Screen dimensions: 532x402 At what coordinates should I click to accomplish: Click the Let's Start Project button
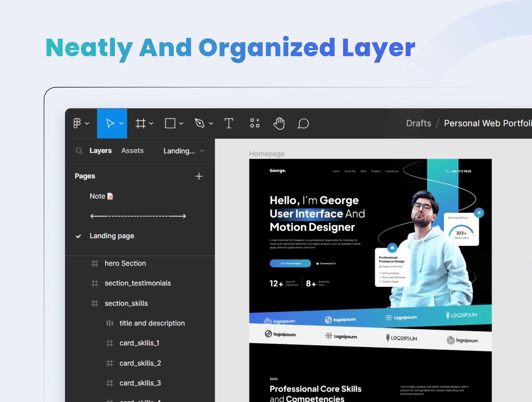point(290,263)
